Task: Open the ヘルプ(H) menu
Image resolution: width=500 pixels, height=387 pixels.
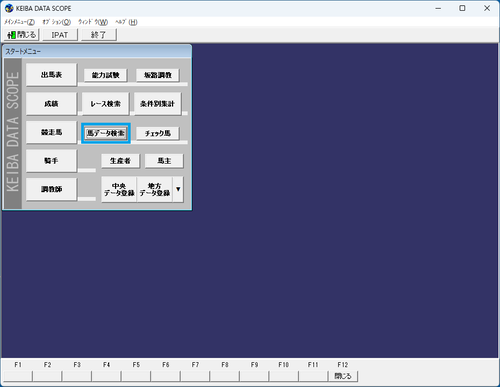Action: [x=126, y=22]
